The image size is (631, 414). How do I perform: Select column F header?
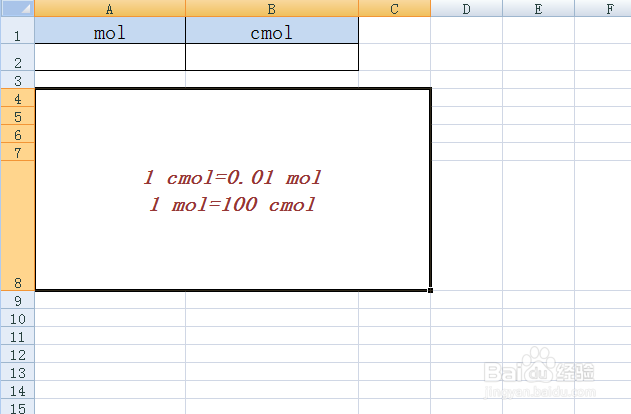[603, 8]
